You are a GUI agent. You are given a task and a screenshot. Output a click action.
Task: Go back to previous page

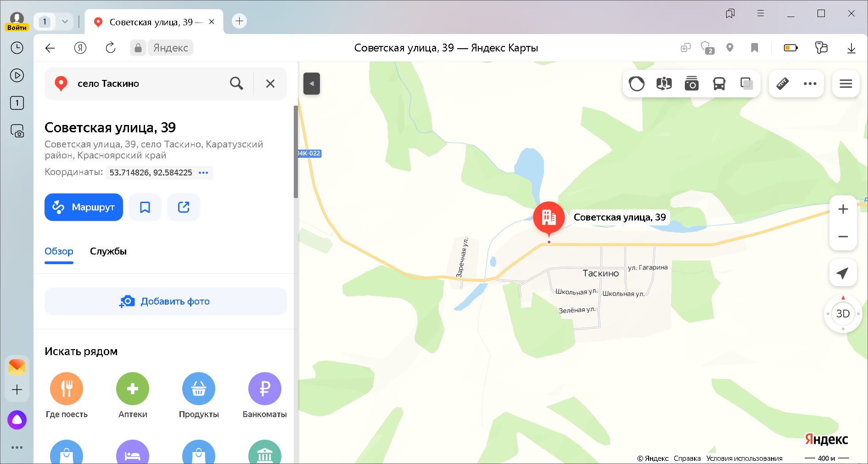point(50,48)
